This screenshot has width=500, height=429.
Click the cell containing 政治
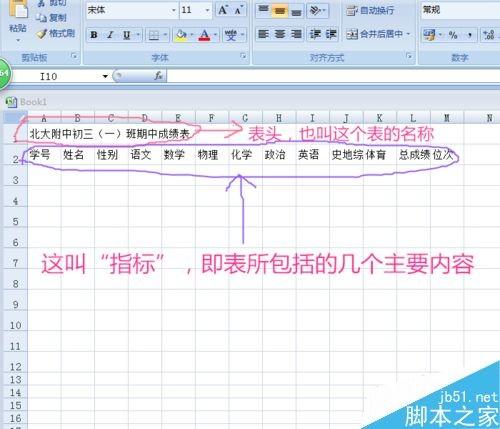[279, 155]
